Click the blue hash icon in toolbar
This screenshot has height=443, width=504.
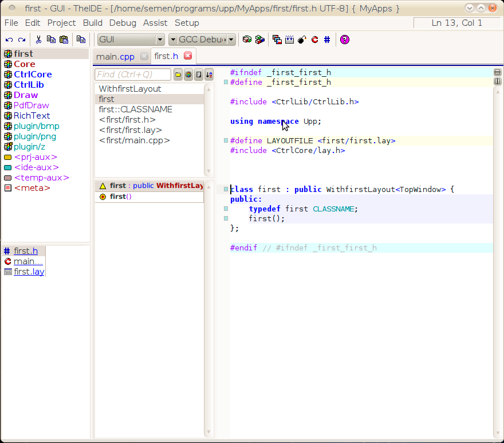(x=326, y=40)
